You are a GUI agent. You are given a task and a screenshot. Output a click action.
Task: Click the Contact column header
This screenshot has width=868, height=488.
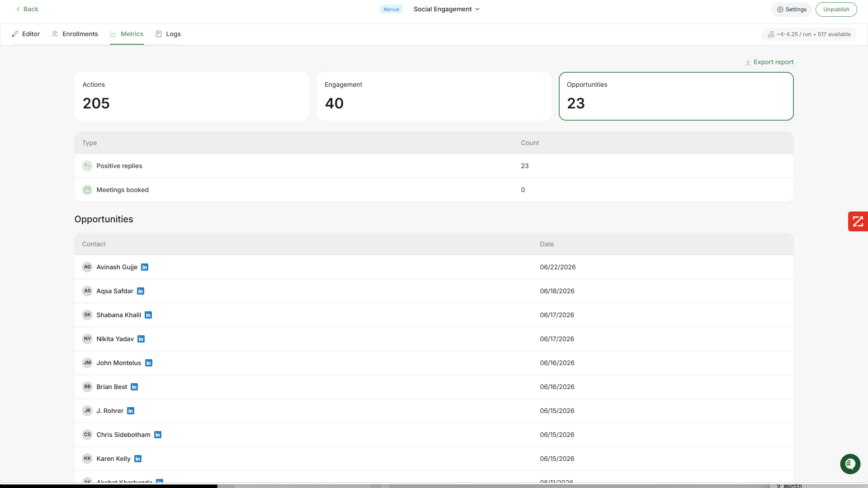click(x=94, y=244)
